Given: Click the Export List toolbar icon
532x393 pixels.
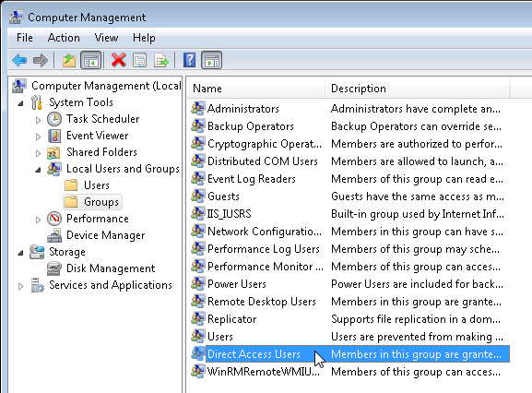Looking at the screenshot, I should click(161, 60).
